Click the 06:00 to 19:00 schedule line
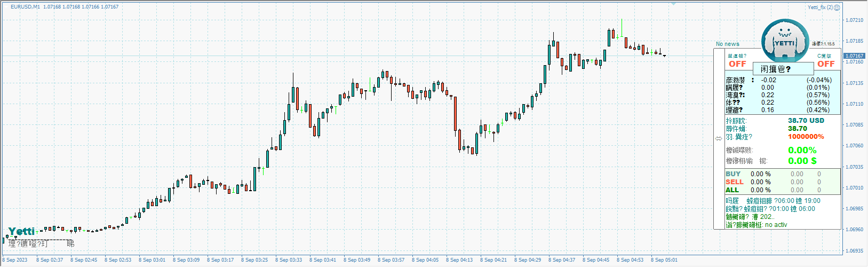This screenshot has height=267, width=868. [773, 201]
